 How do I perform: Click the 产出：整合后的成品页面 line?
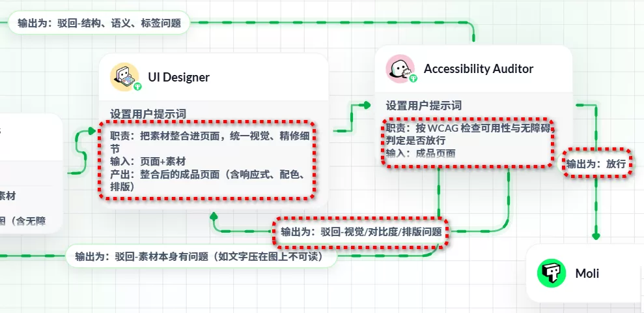coord(208,180)
